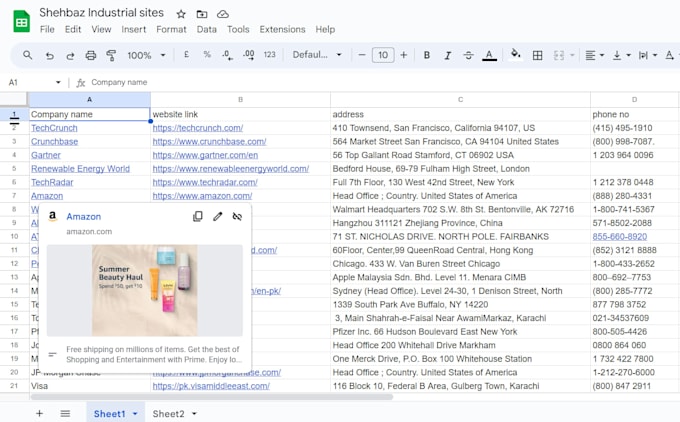Open text wrapping dropdown
This screenshot has height=422, width=680.
[648, 55]
